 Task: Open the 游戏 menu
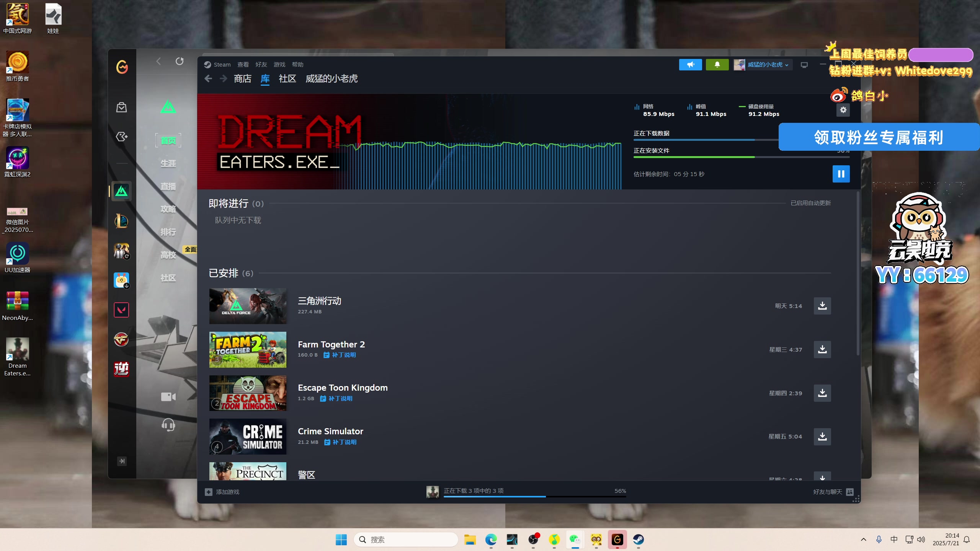pyautogui.click(x=279, y=65)
